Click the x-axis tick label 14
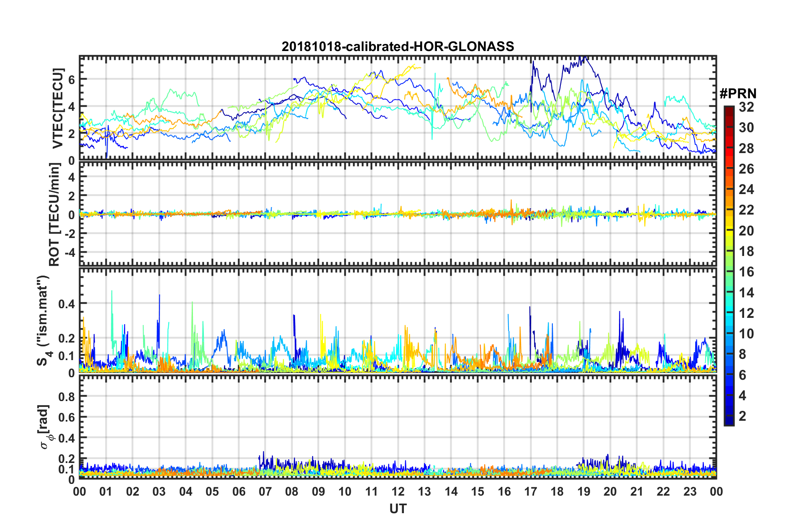The image size is (796, 532). [x=451, y=491]
